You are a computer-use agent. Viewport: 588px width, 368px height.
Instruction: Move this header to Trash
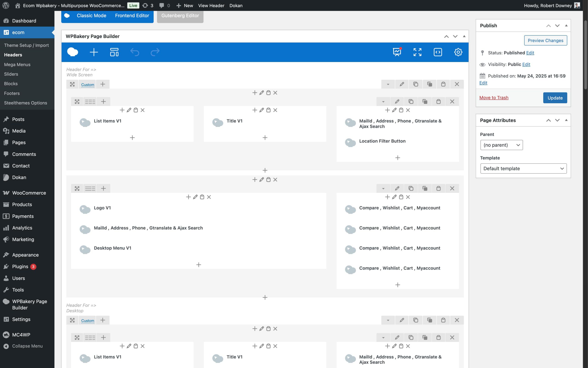pos(494,98)
